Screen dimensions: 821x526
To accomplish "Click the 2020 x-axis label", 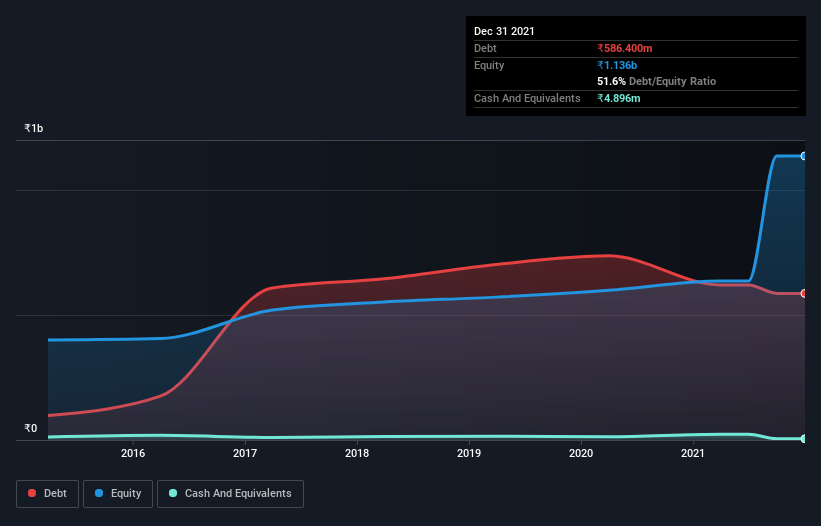I will click(x=581, y=453).
